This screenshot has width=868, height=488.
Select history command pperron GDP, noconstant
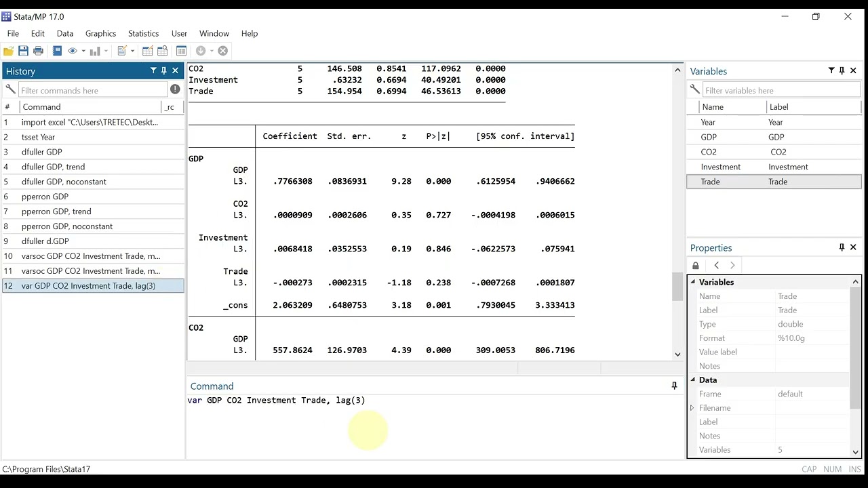coord(93,226)
